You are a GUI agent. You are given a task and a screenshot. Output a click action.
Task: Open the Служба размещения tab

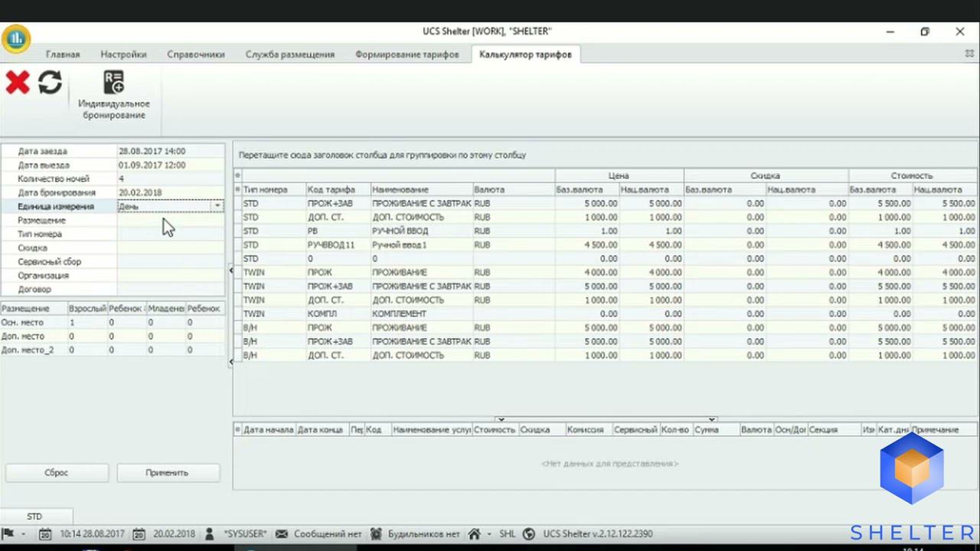click(x=290, y=54)
